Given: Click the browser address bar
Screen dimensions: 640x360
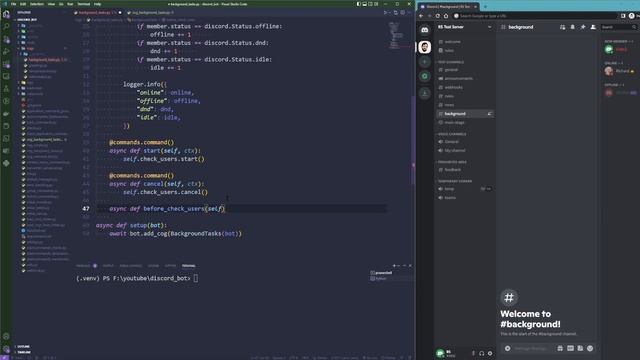Looking at the screenshot, I should coord(535,16).
